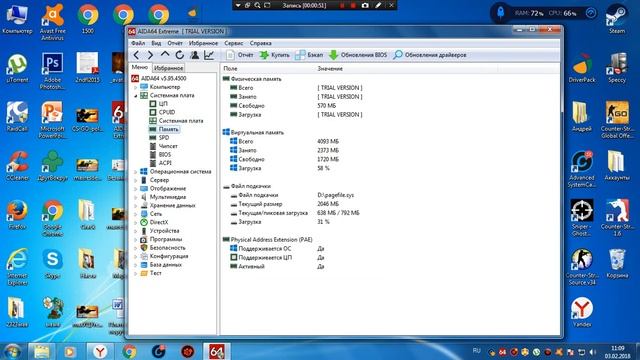Collapse the Системная плата tree node

(136, 96)
